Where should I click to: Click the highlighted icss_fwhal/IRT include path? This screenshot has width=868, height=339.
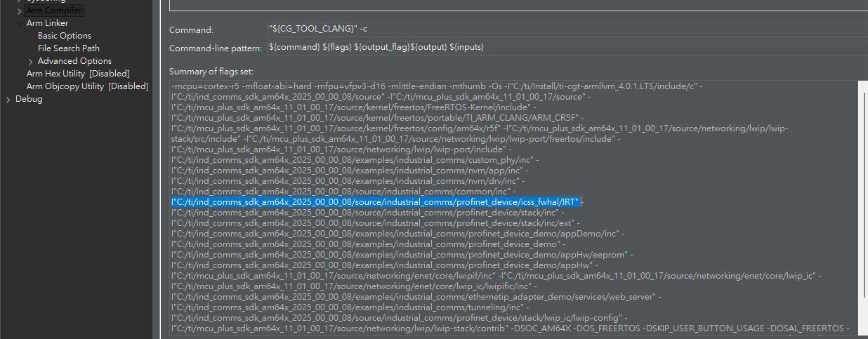376,202
